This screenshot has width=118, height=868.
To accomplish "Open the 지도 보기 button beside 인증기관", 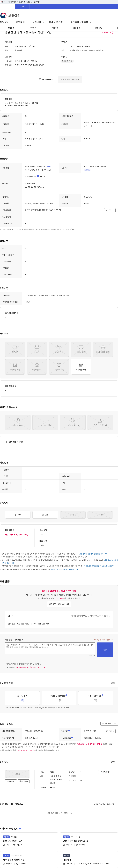I will (110, 731).
